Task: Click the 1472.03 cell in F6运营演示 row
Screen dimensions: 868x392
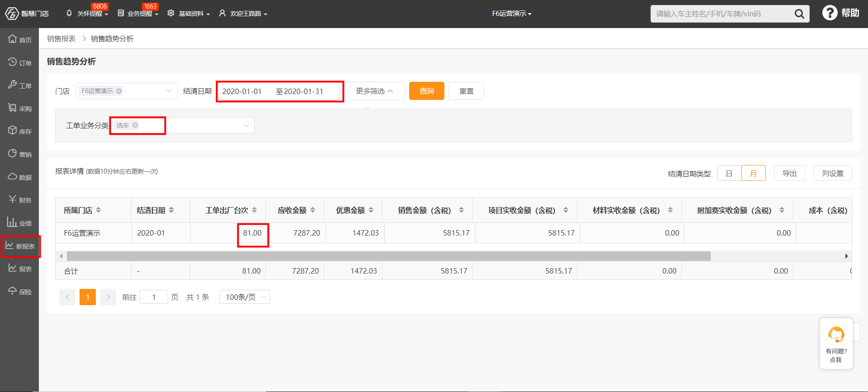Action: coord(354,233)
